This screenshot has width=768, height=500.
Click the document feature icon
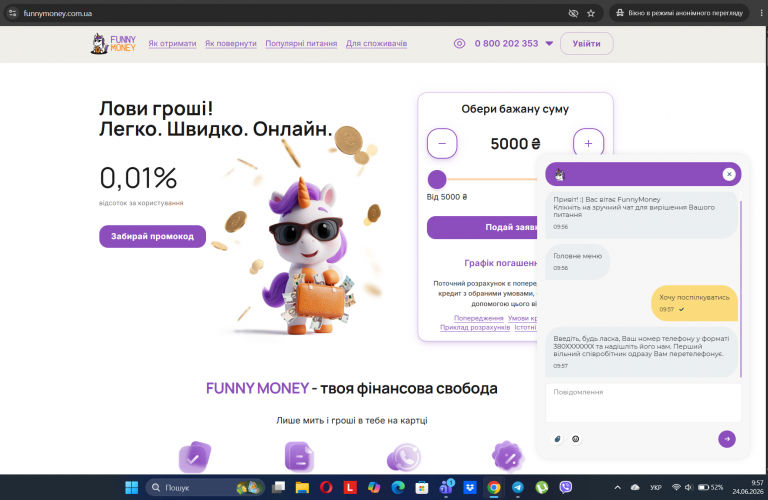point(299,457)
